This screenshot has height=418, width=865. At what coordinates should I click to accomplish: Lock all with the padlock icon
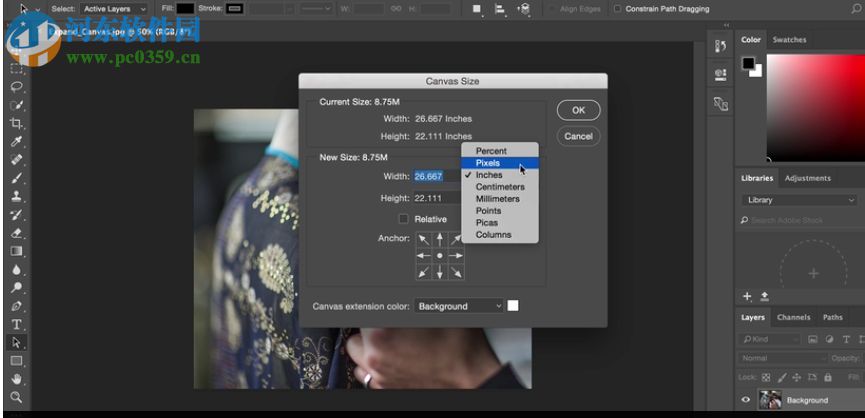[x=827, y=377]
